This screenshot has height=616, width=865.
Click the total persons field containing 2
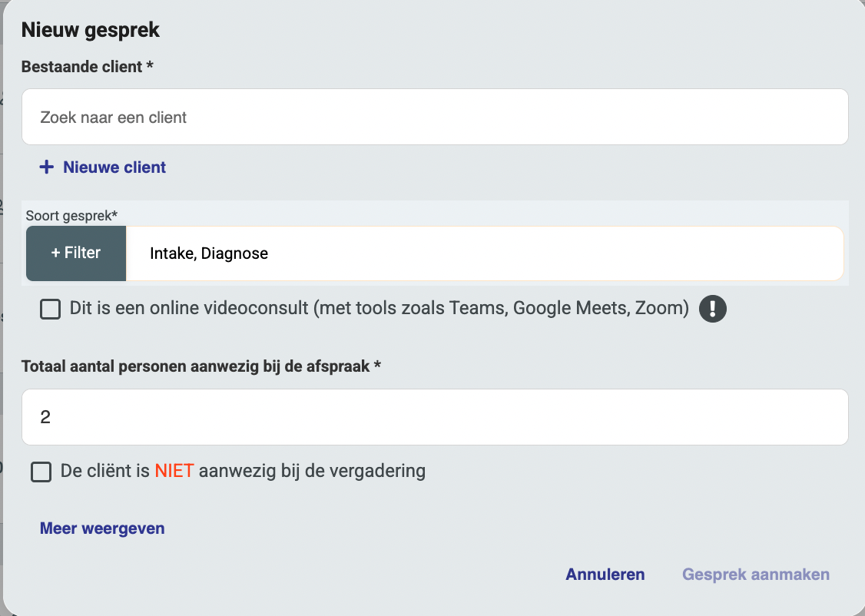435,417
